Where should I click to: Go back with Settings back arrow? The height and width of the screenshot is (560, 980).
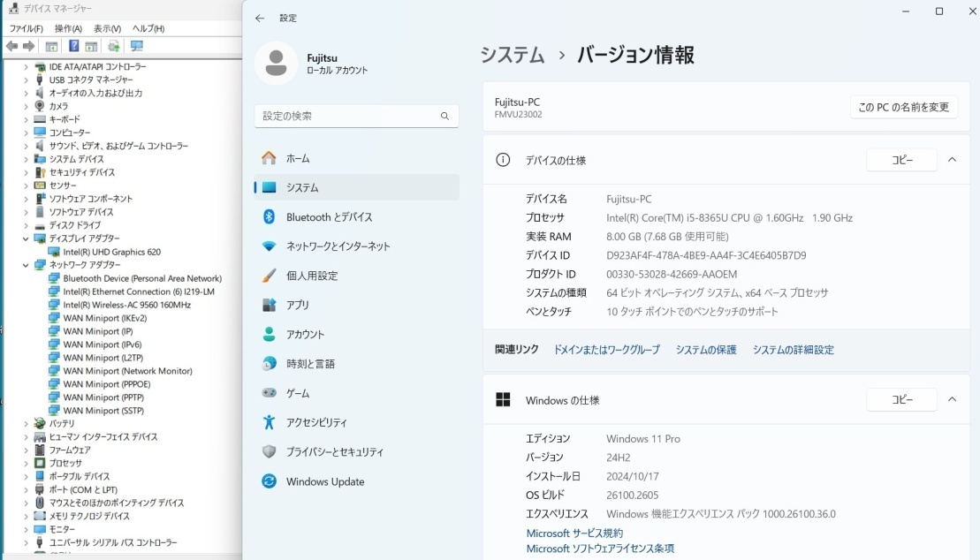tap(260, 19)
